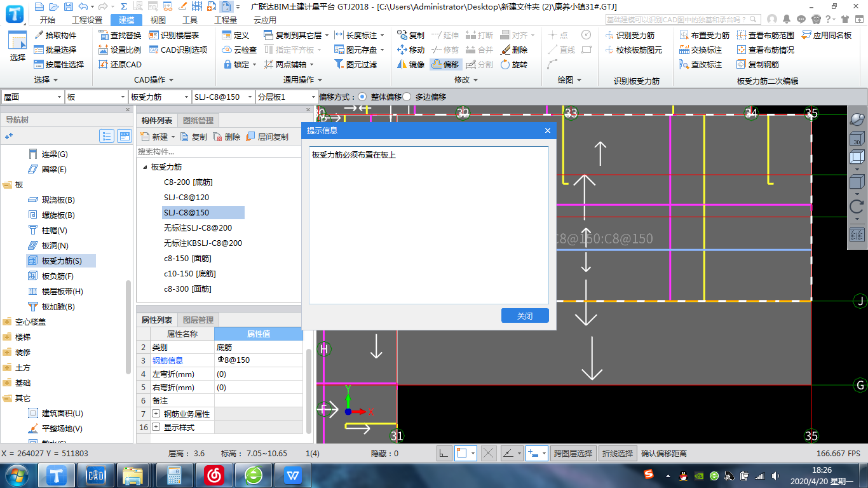Open the SLJ-C8@150 component dropdown

[223, 97]
